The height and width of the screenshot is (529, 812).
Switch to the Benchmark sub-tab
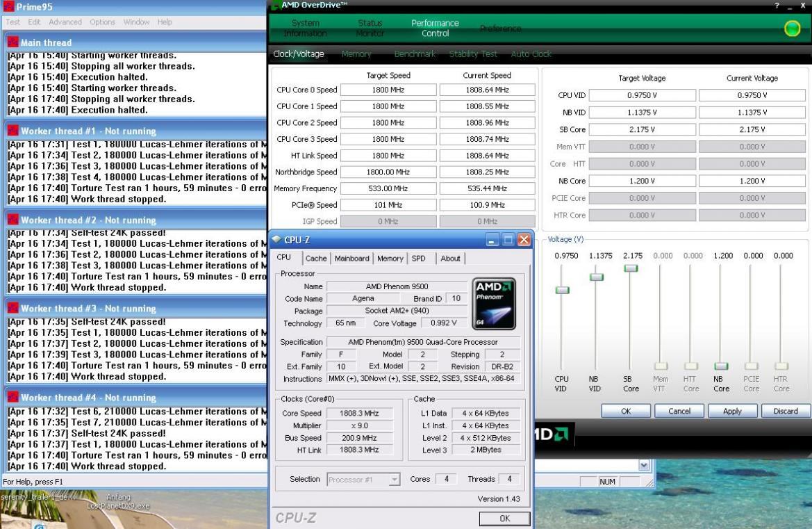click(415, 54)
